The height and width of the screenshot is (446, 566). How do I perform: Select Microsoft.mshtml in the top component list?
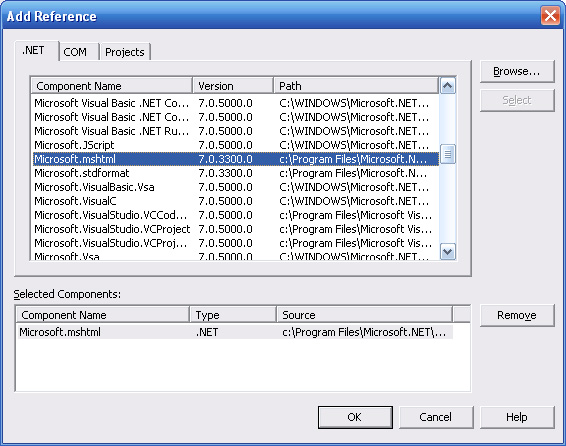point(236,159)
